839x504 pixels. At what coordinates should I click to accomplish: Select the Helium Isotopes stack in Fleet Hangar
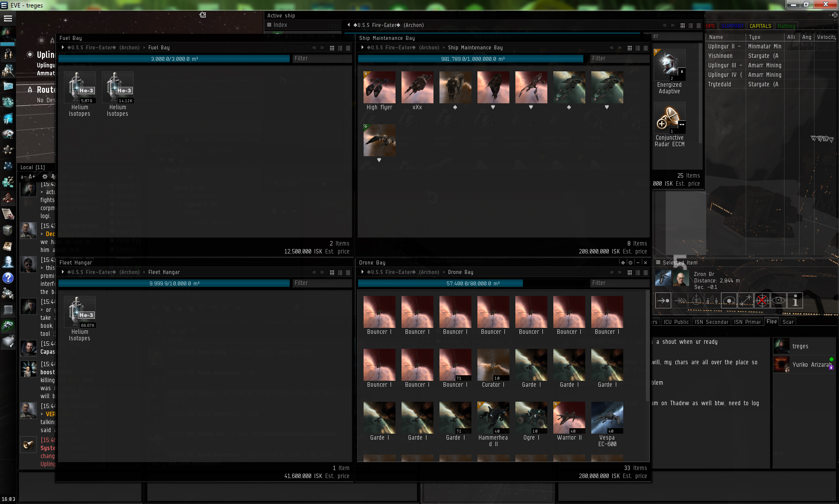tap(80, 318)
